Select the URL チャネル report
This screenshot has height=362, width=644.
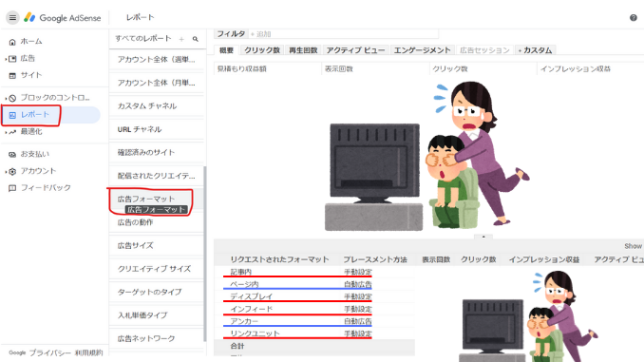[157, 129]
